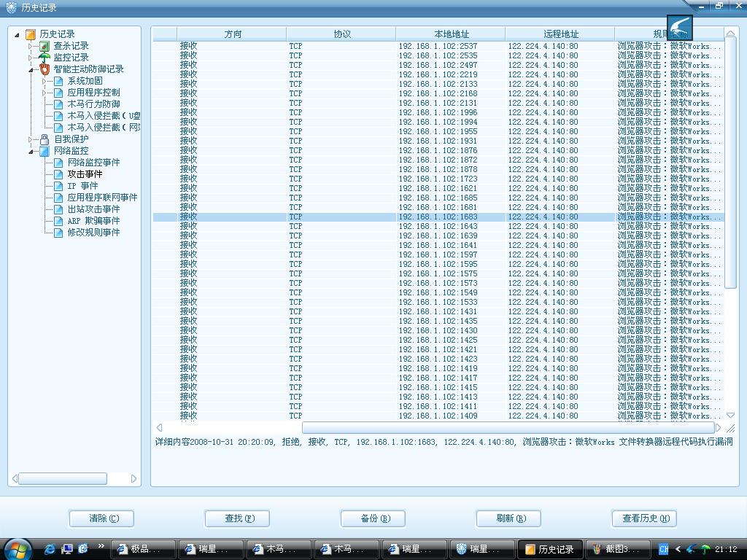Viewport: 747px width, 560px height.
Task: Click the document icon beside 系统加固
Action: (58, 81)
